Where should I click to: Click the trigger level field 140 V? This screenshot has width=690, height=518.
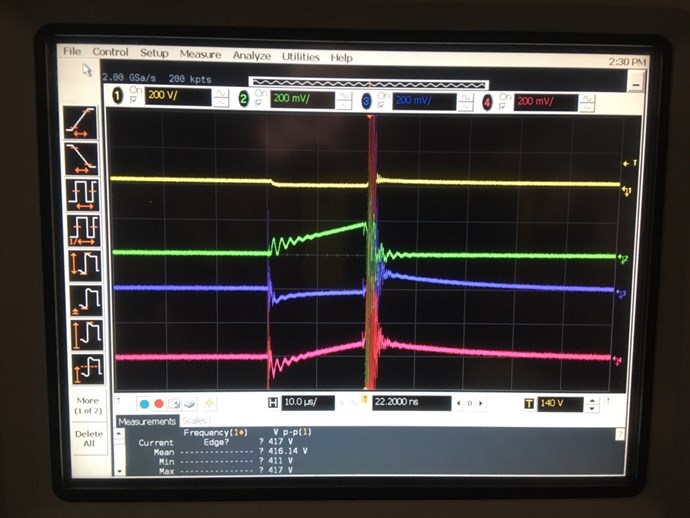[x=560, y=404]
